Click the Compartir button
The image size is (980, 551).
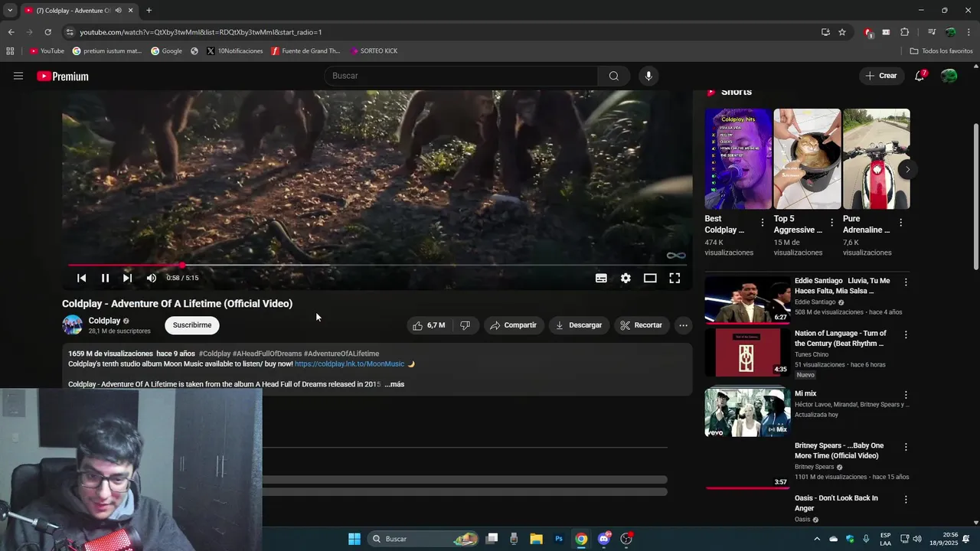[x=513, y=325]
